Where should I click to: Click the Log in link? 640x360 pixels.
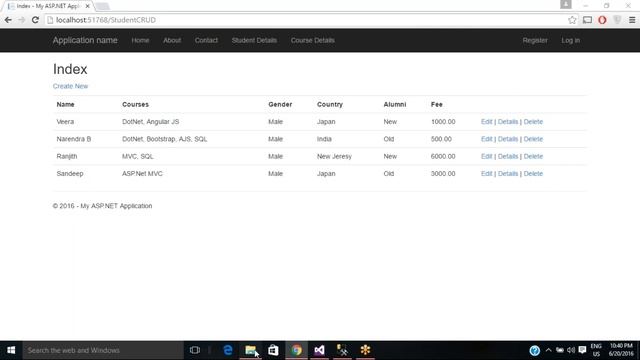tap(570, 40)
